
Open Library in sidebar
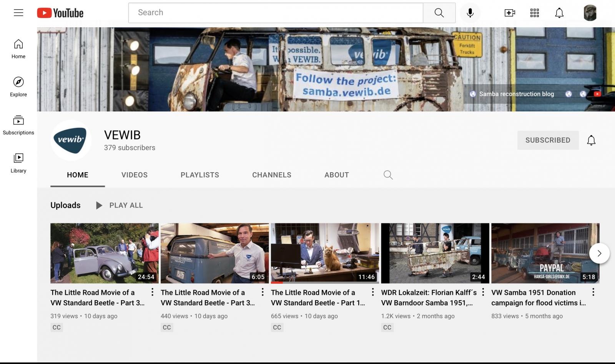pos(18,163)
